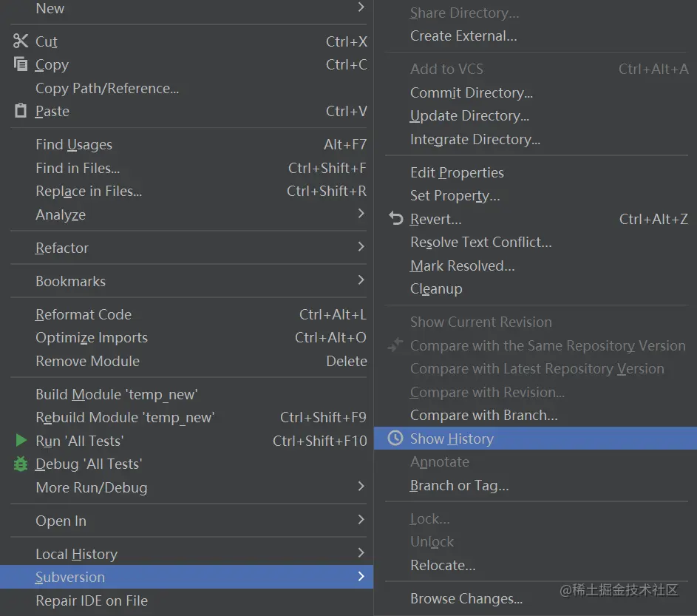Click the Debug bug icon
This screenshot has height=616, width=697.
(x=21, y=464)
